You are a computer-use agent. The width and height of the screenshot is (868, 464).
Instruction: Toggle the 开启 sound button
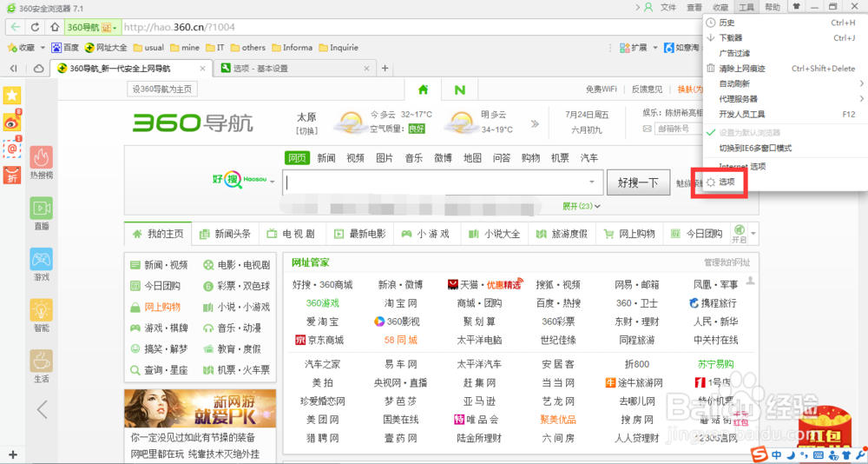pos(739,234)
